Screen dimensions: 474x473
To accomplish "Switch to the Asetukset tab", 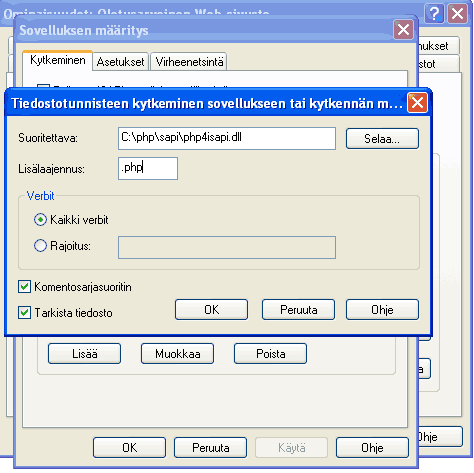I will (120, 62).
